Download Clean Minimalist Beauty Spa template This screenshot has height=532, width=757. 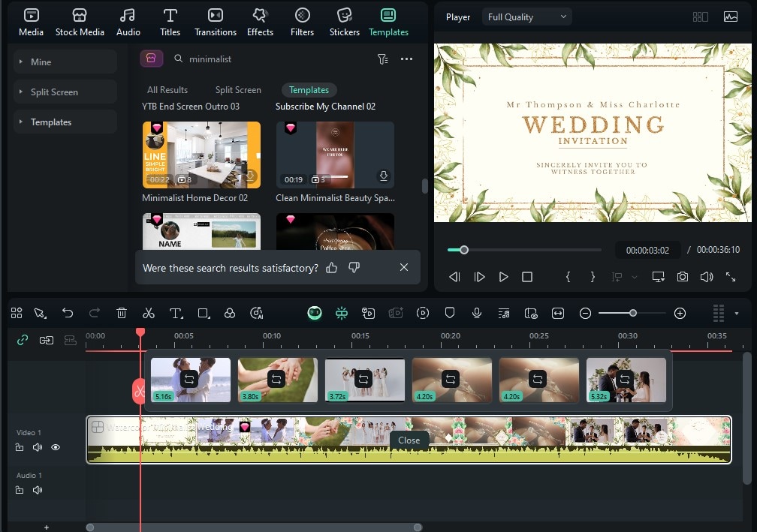[383, 176]
